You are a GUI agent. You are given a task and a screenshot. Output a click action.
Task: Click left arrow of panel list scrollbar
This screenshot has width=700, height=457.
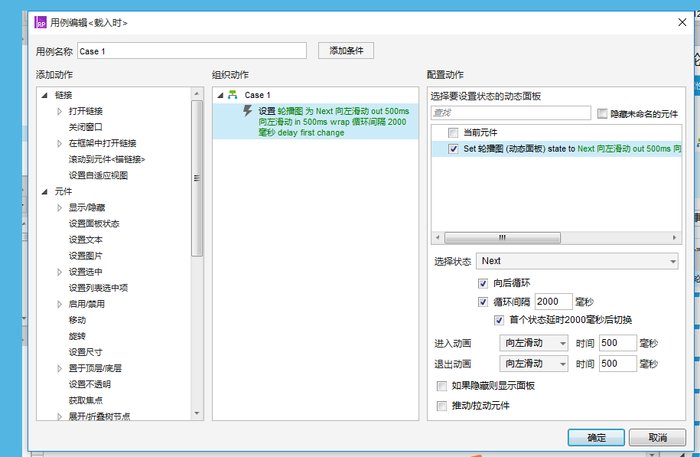[x=438, y=237]
